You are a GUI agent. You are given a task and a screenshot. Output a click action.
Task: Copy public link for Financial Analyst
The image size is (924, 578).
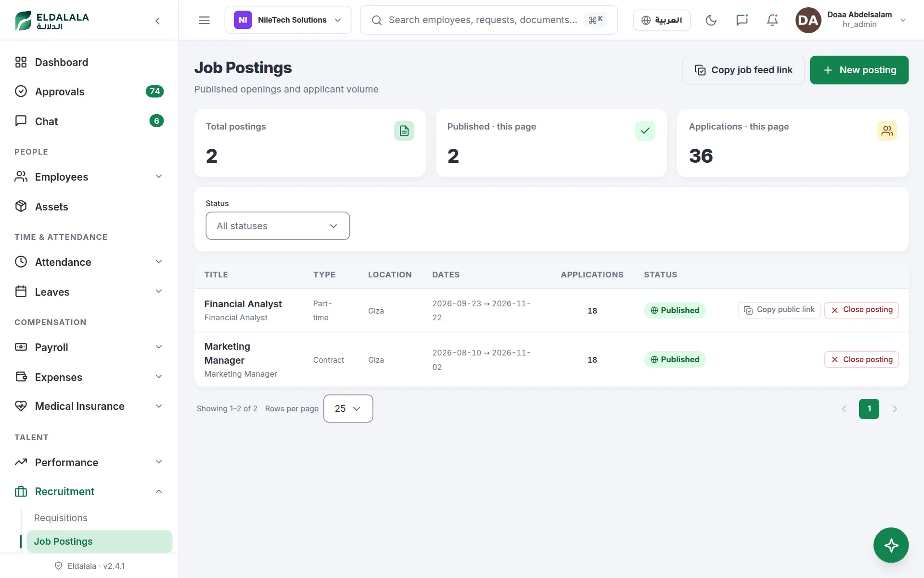779,310
